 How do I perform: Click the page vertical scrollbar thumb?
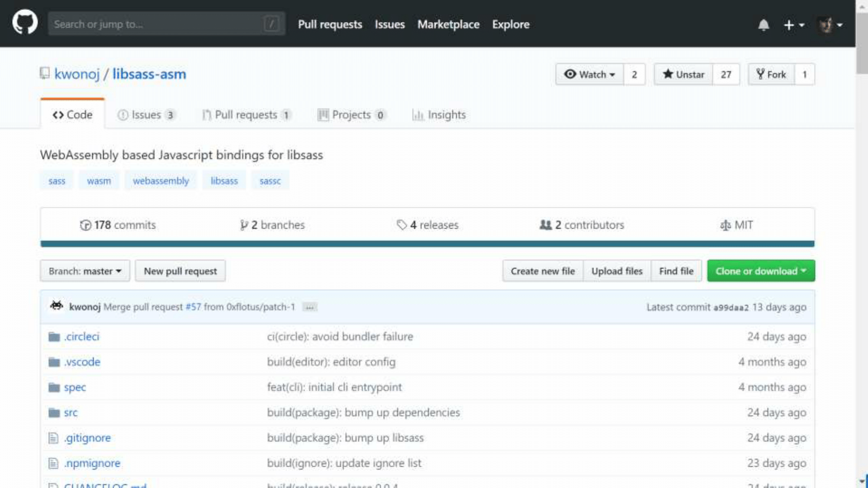pos(862,43)
